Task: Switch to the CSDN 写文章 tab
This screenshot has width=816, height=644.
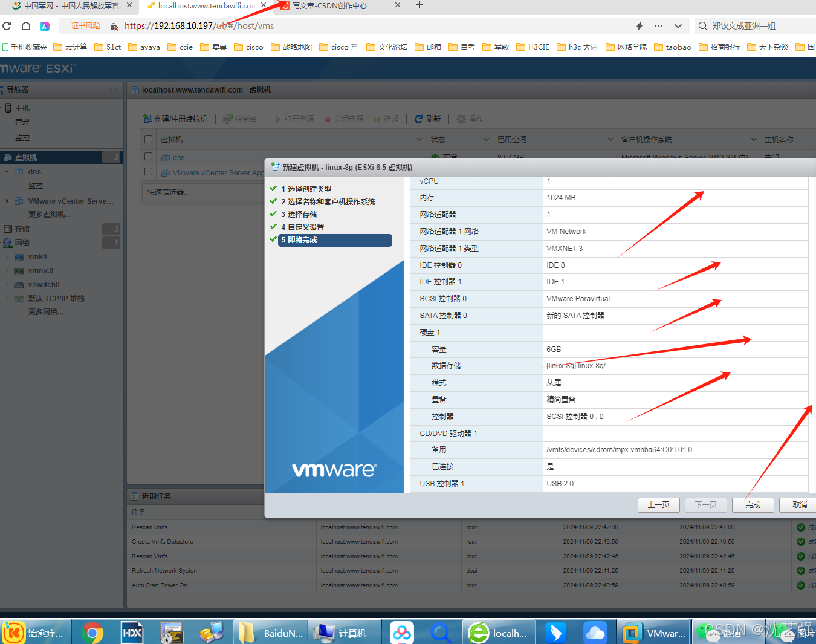Action: (x=338, y=5)
